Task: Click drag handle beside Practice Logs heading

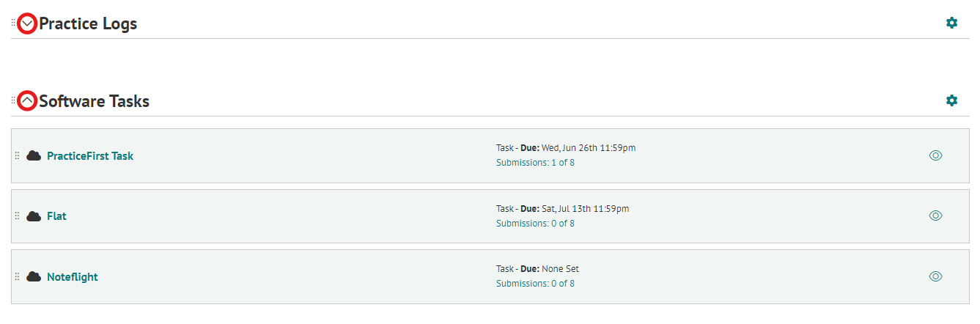Action: [x=13, y=23]
